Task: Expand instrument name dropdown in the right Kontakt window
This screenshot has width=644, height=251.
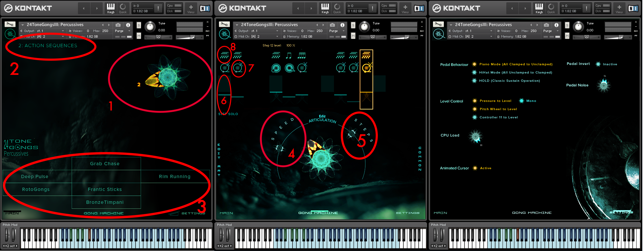Action: 451,25
